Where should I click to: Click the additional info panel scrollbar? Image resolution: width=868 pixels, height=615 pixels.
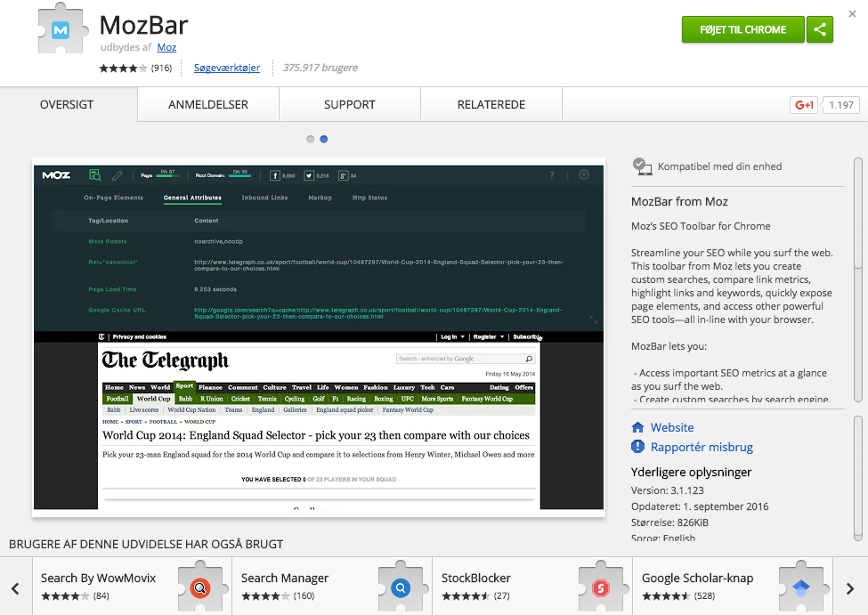pos(858,478)
